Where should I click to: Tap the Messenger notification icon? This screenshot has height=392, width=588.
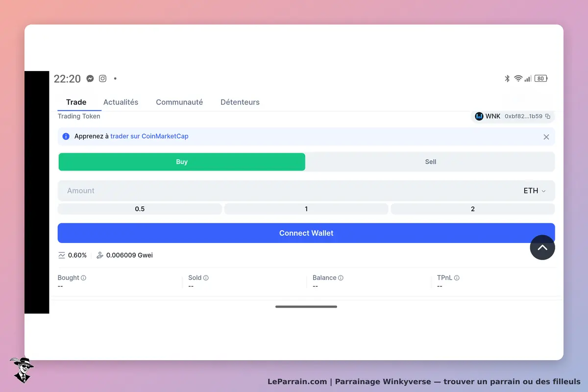point(90,78)
